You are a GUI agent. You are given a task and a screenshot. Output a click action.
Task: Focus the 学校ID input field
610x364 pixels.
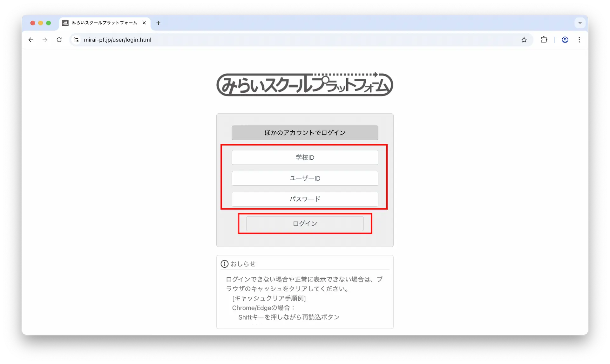(x=305, y=157)
